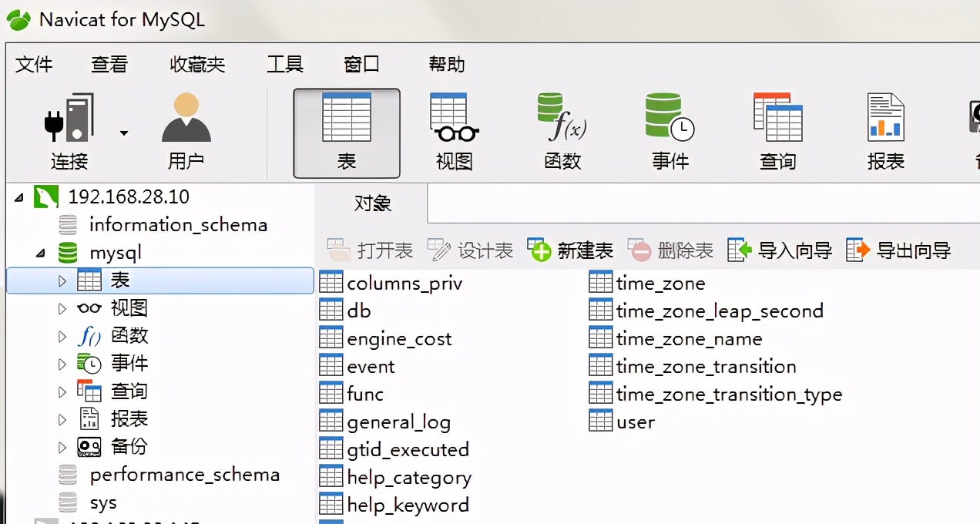Open the 窗口 (Window) menu
This screenshot has width=980, height=524.
(361, 65)
